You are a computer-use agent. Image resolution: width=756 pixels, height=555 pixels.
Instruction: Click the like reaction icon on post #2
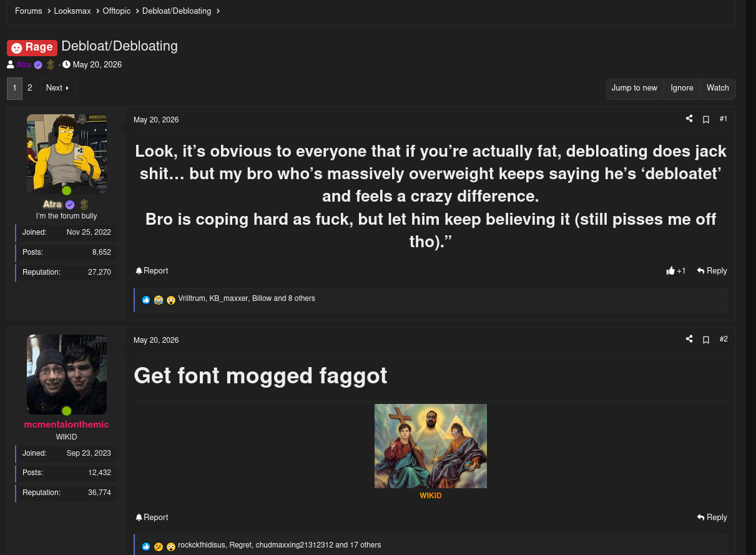[x=146, y=546]
